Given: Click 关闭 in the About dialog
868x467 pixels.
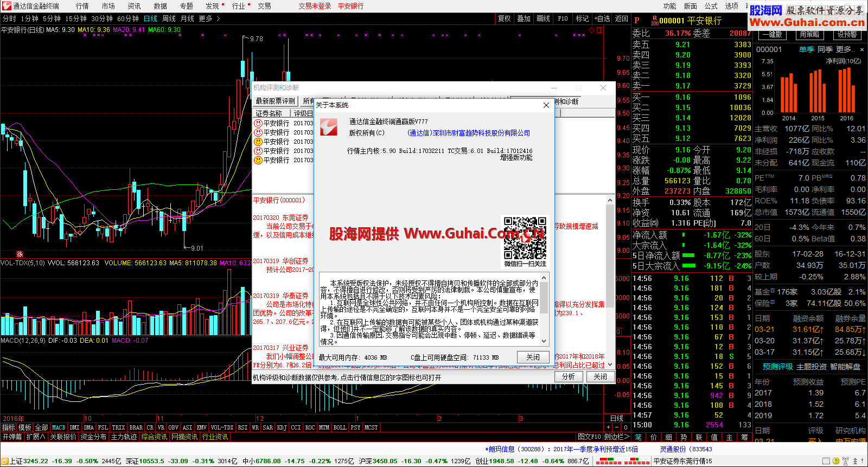Looking at the screenshot, I should click(x=533, y=357).
